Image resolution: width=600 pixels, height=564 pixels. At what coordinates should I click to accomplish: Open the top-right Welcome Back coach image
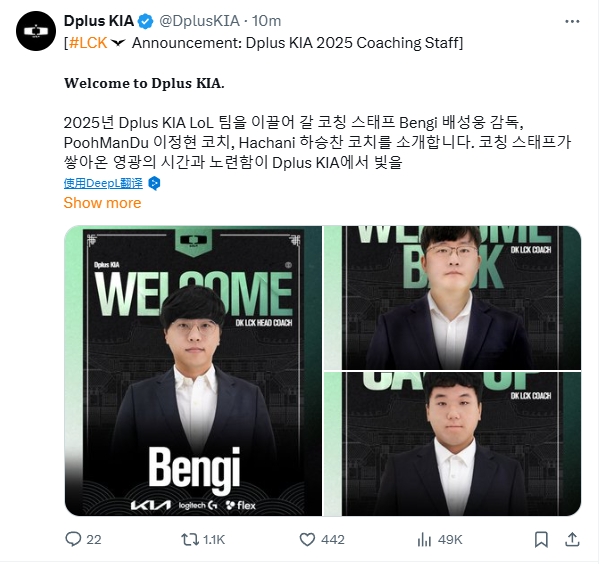pos(461,297)
